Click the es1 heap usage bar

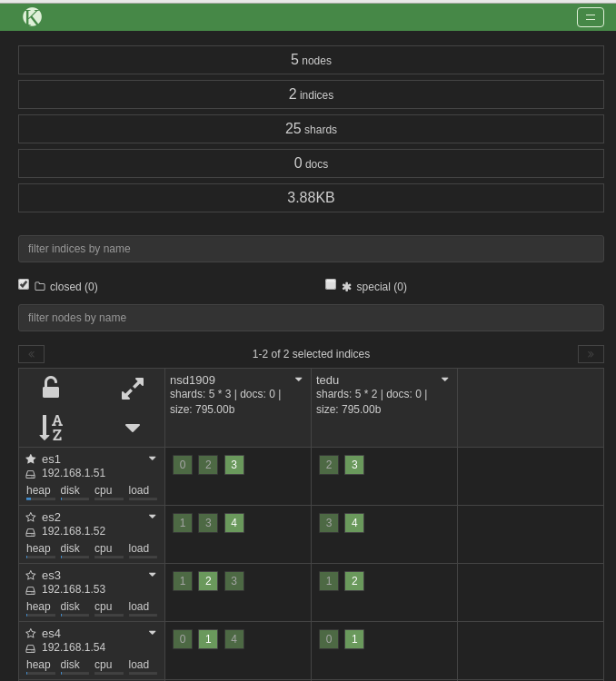click(40, 499)
